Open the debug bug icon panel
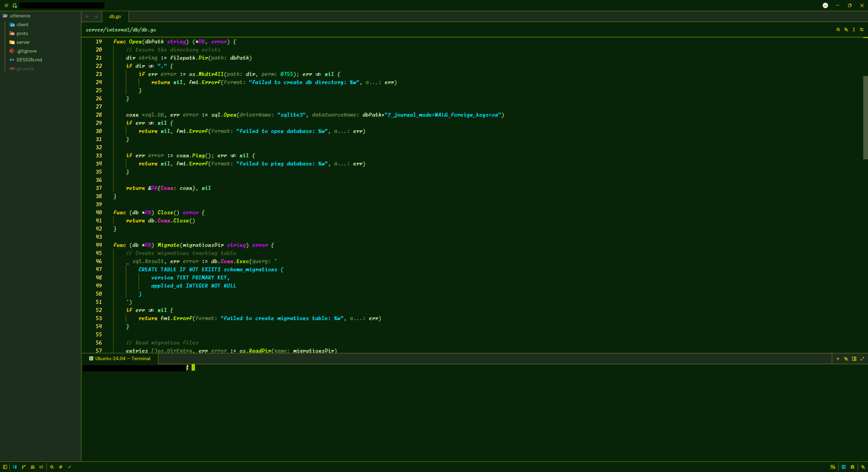The height and width of the screenshot is (472, 868). (852, 467)
